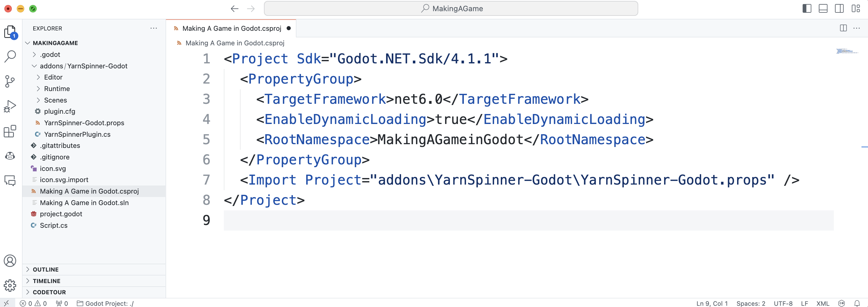Open the Search view in activity bar
The height and width of the screenshot is (307, 868).
pos(10,56)
